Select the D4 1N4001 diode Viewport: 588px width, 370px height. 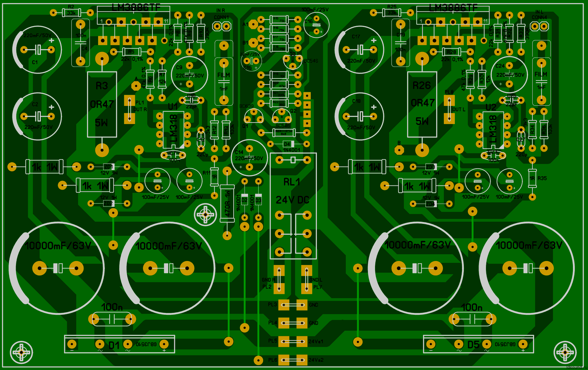(x=288, y=144)
